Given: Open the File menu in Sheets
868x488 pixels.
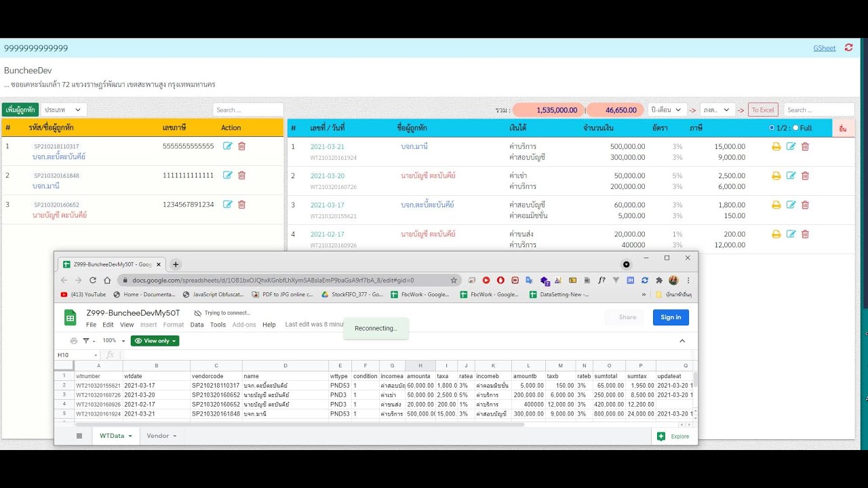Looking at the screenshot, I should click(x=91, y=325).
